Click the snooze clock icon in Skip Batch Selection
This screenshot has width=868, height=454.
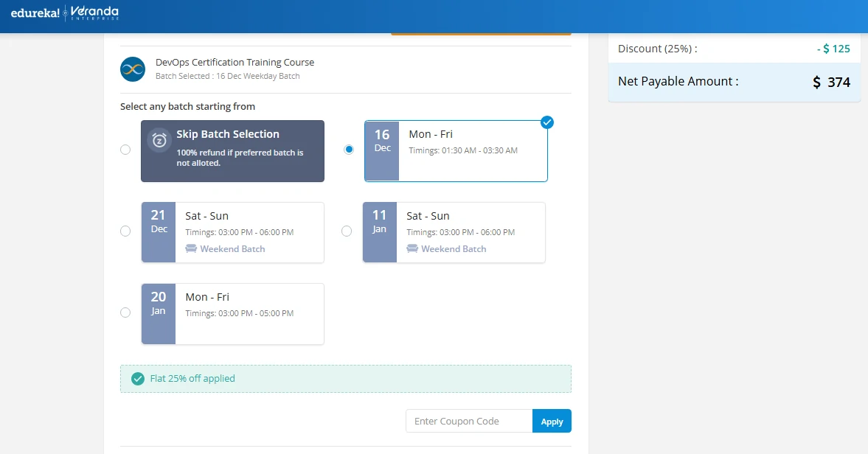click(x=159, y=141)
